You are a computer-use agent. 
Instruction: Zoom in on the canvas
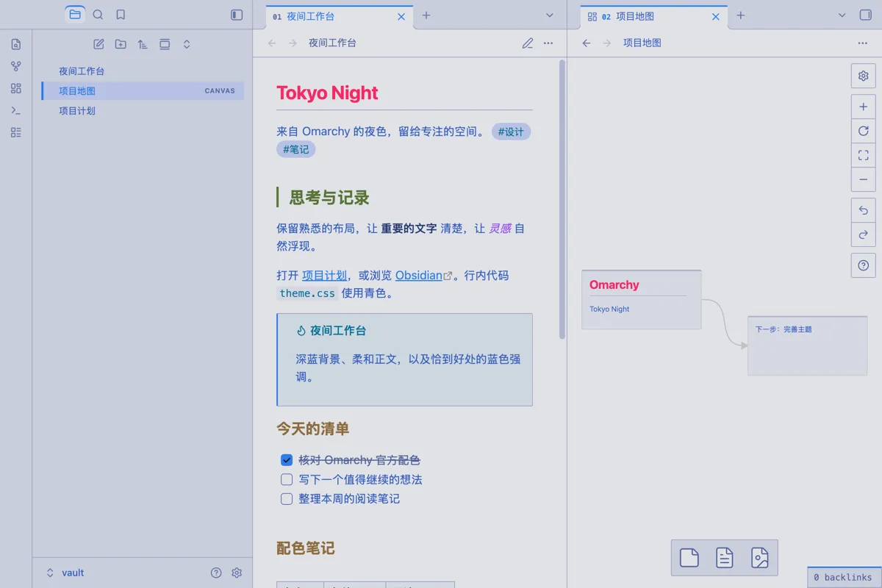[x=864, y=107]
